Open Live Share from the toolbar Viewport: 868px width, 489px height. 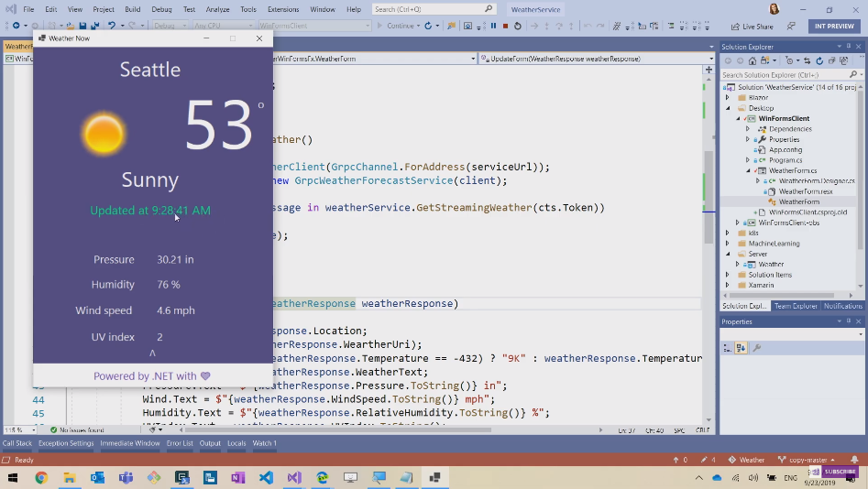click(x=752, y=27)
